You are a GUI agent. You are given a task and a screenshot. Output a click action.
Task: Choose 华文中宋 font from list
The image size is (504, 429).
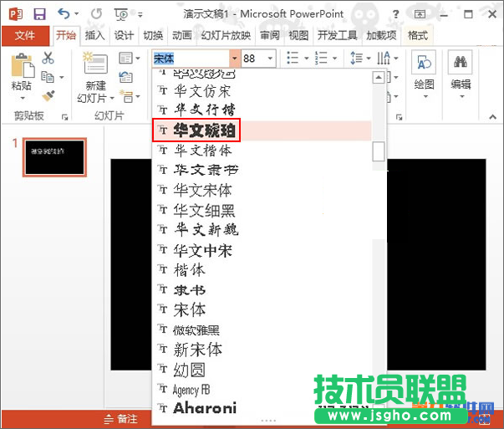tap(262, 250)
